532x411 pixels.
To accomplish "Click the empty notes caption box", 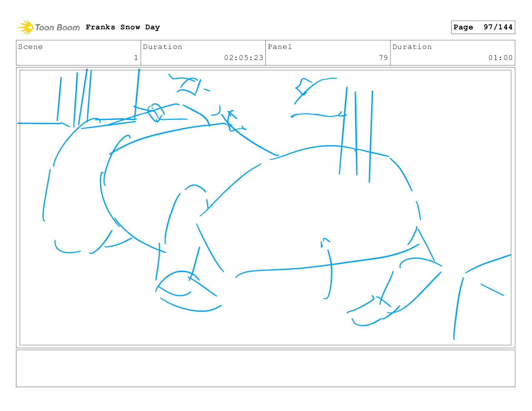I will tap(265, 368).
